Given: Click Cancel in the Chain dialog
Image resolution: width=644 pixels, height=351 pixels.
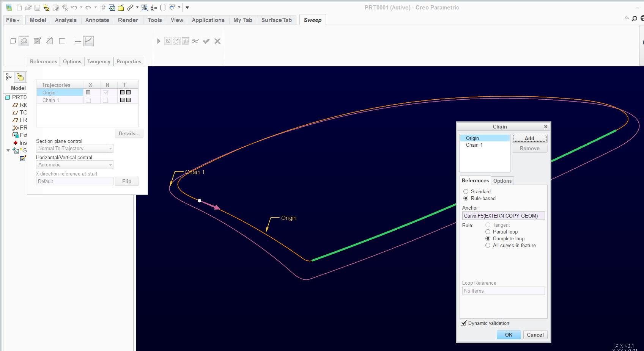Looking at the screenshot, I should (535, 335).
